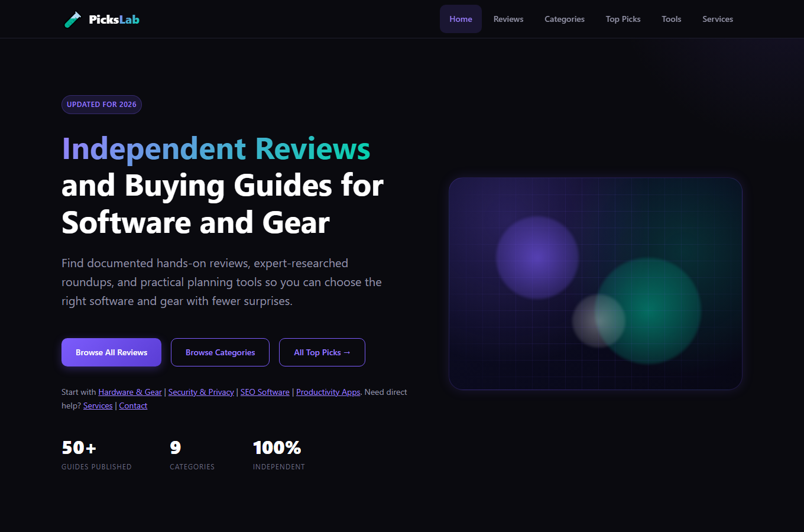The height and width of the screenshot is (532, 804).
Task: Follow the Hardware & Gear link
Action: point(130,392)
